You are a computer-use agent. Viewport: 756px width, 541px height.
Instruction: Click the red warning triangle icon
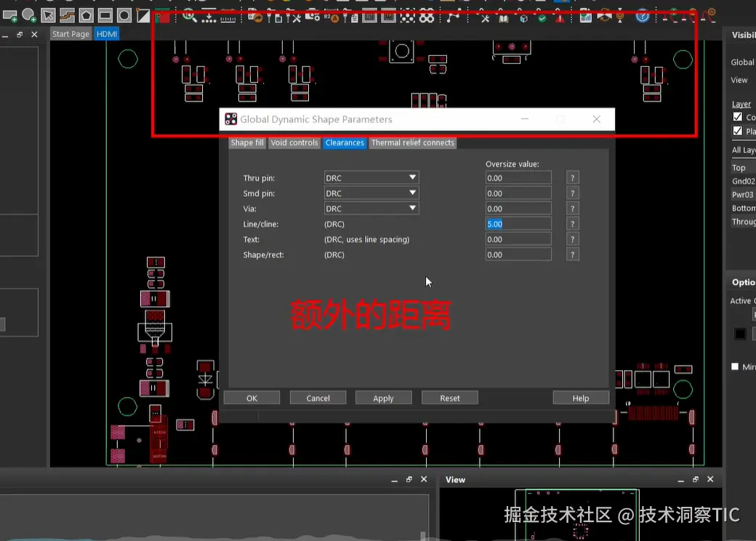coord(560,18)
